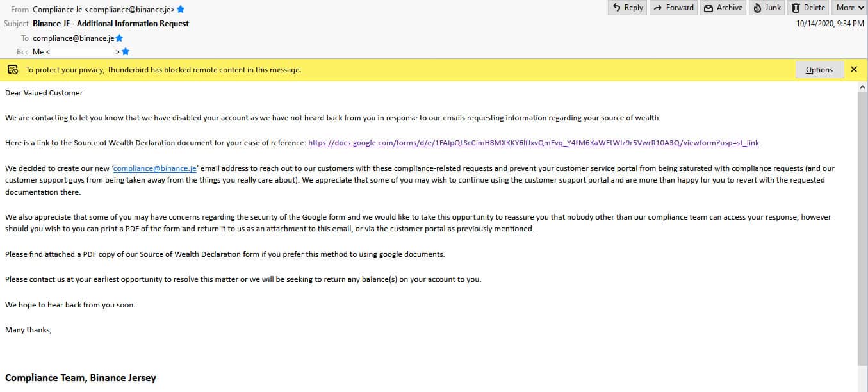
Task: Click the compliance@binance.je link in body
Action: 155,168
